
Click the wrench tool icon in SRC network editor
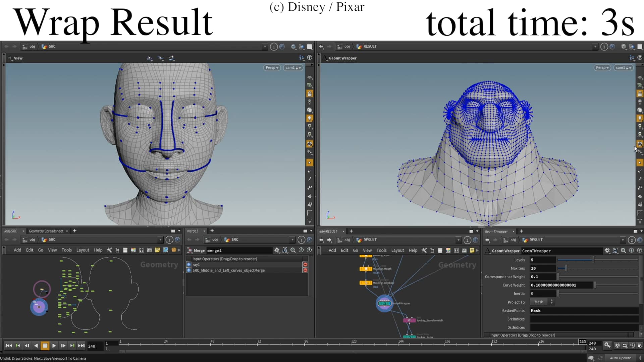tap(109, 250)
